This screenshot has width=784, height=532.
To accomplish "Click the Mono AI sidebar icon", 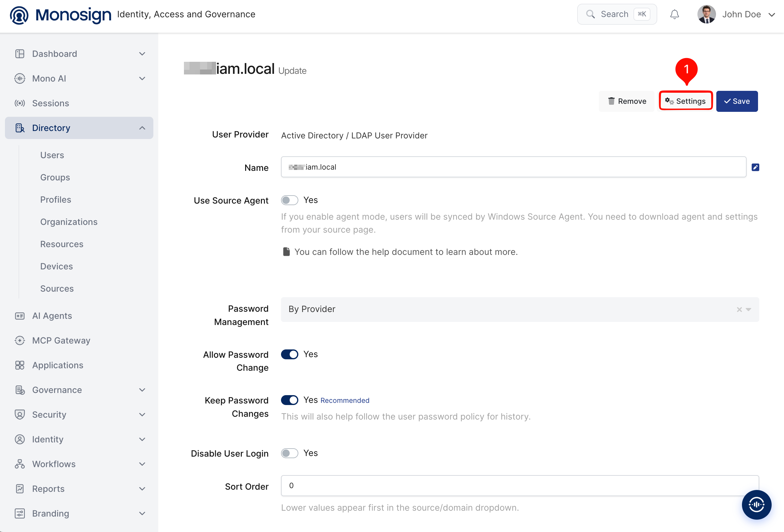I will [20, 78].
